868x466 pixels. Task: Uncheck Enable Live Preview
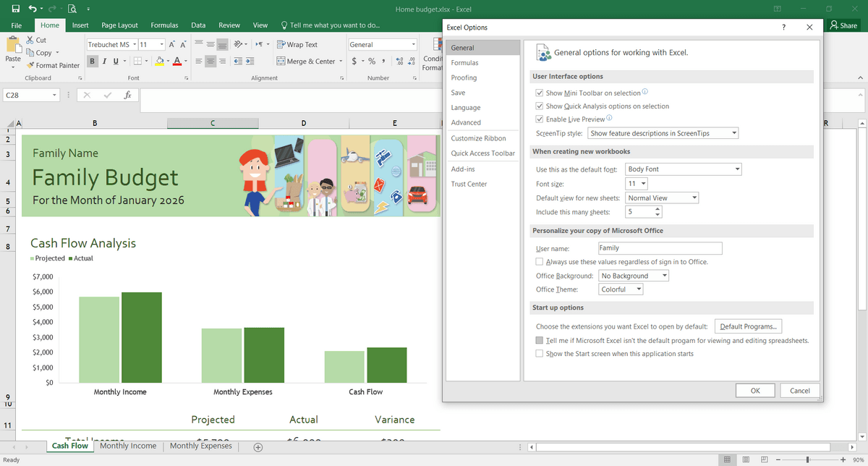click(540, 119)
